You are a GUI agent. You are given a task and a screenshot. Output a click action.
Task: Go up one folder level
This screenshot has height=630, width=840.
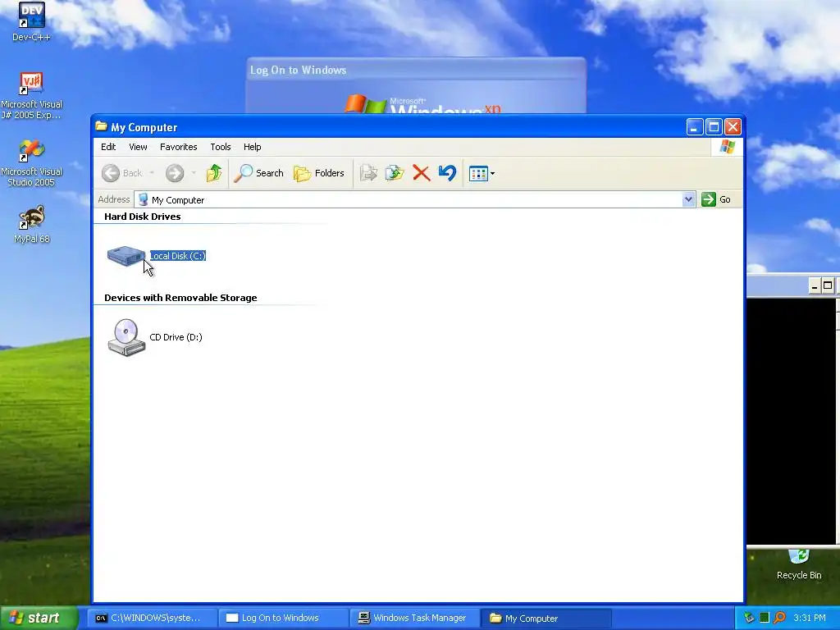tap(214, 173)
